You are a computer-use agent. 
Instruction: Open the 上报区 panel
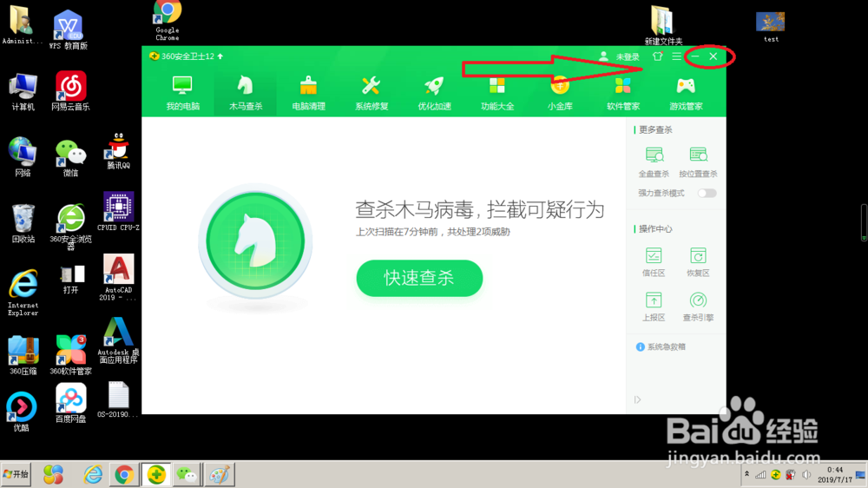point(654,307)
